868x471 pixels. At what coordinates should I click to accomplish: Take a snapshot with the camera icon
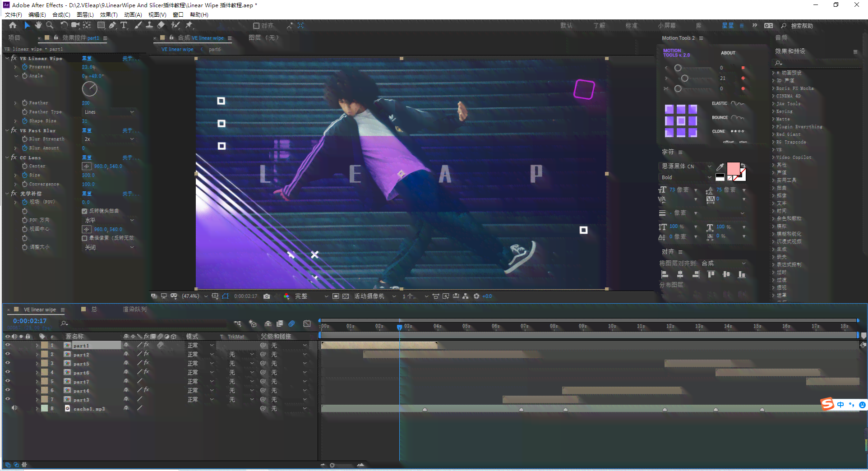[267, 296]
